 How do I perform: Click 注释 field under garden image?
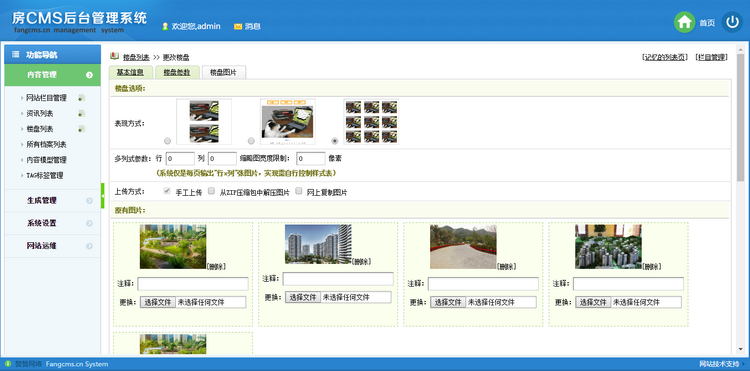coord(193,284)
